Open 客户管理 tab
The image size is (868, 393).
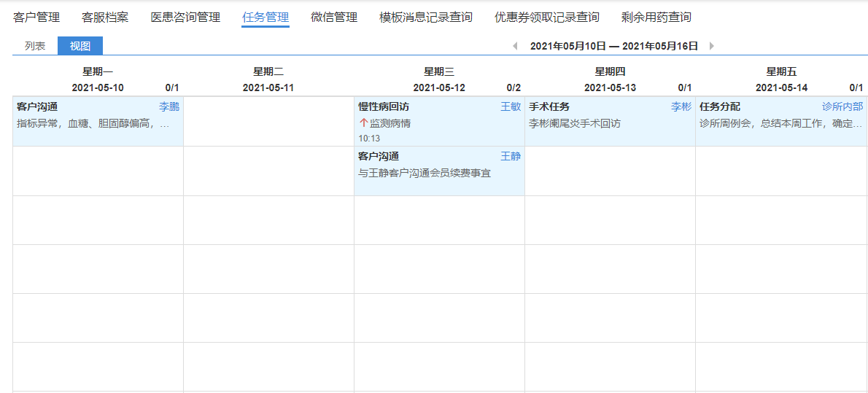36,17
